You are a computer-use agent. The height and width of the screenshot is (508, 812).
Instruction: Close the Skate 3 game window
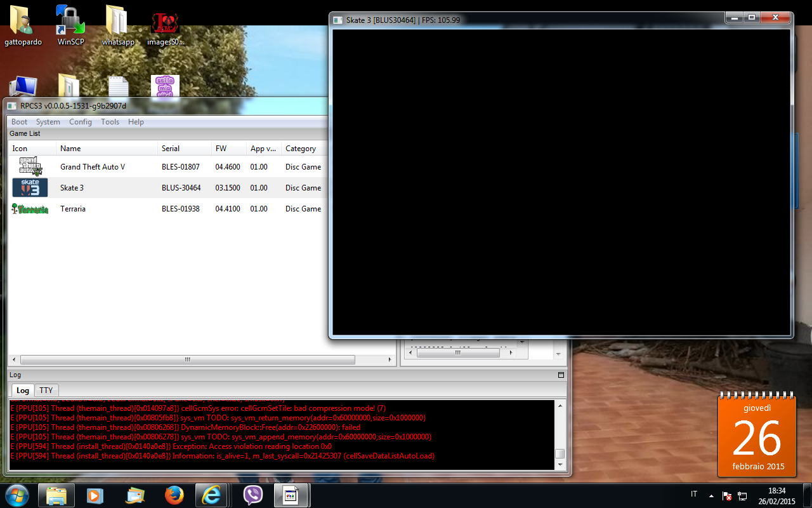pos(775,18)
